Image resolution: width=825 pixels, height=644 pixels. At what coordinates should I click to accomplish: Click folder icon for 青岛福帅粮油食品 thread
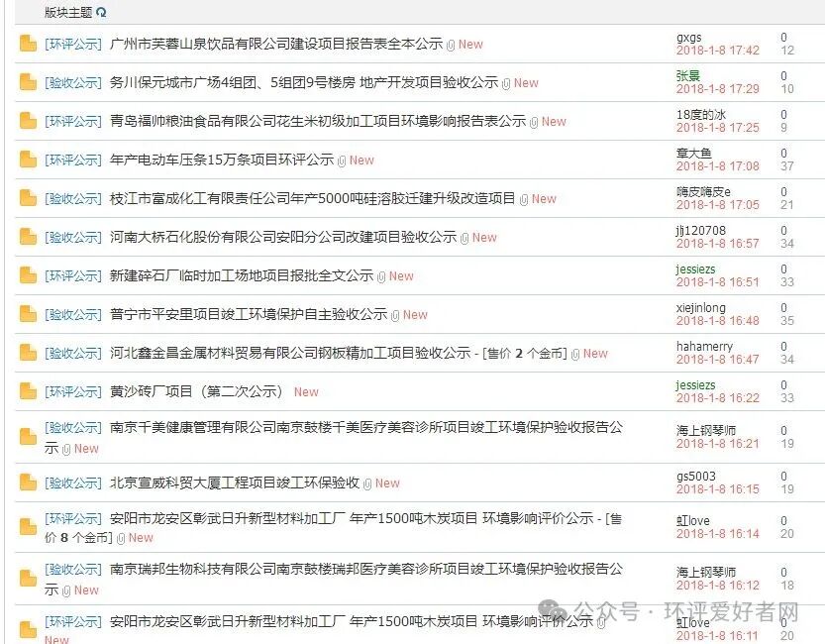[28, 121]
